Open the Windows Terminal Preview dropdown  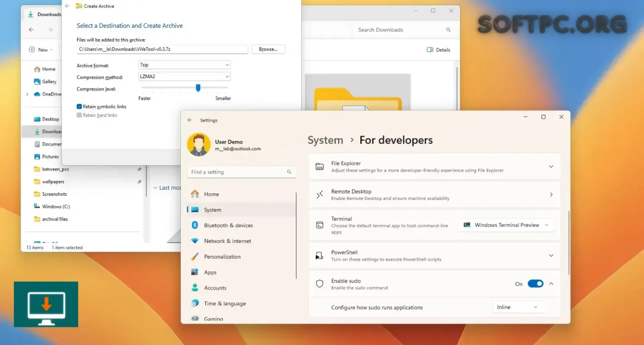coord(506,225)
